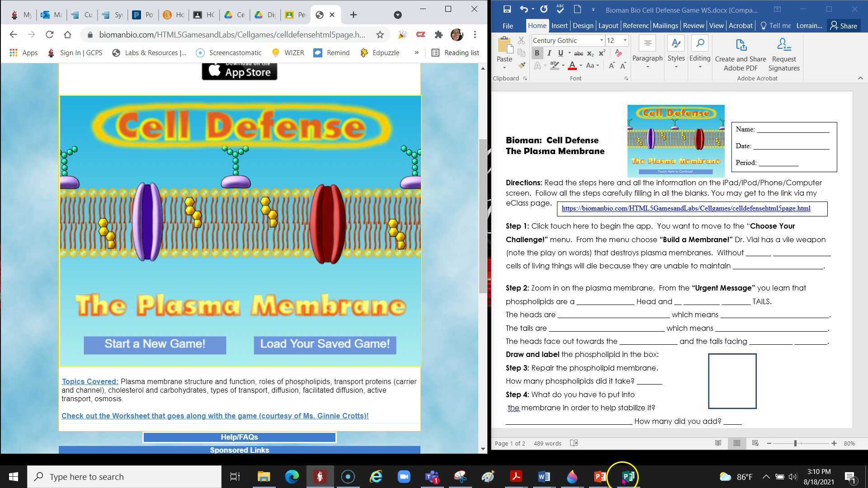Open the font name dropdown Century Gothic

(601, 40)
